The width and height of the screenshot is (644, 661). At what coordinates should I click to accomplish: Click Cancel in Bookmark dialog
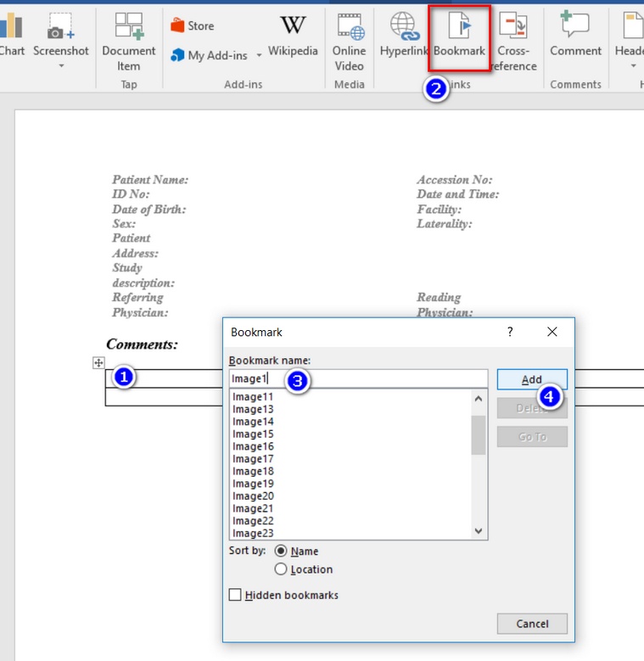coord(532,624)
